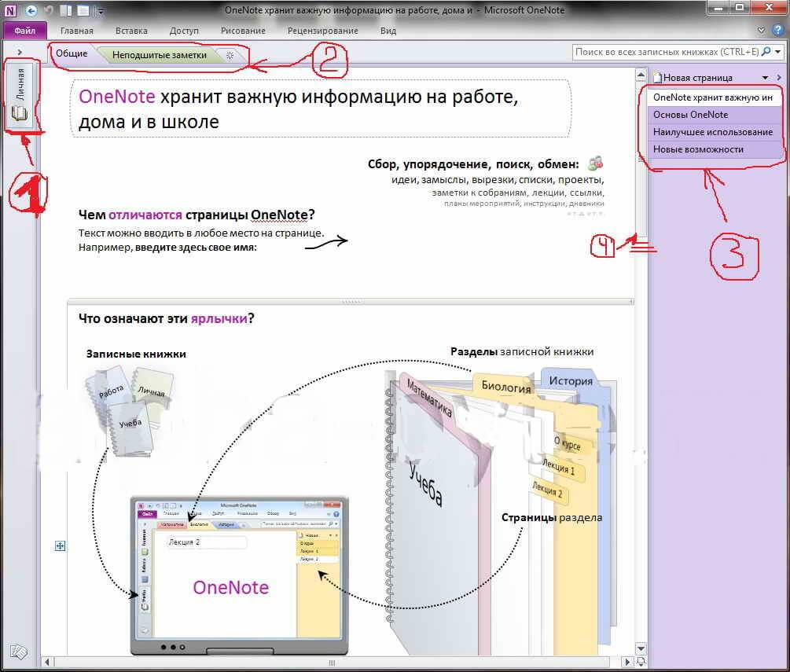
Task: Open the Новая страница dropdown arrow
Action: coord(766,78)
